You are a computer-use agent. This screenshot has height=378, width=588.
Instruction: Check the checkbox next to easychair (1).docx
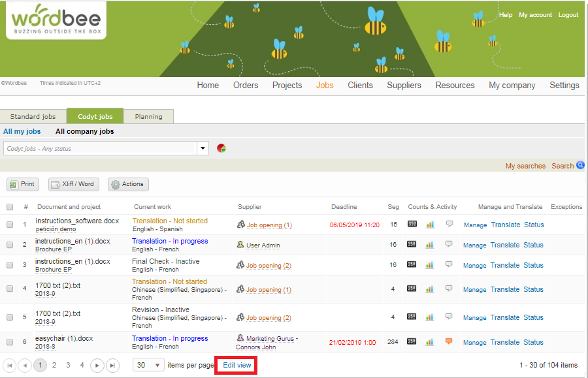[x=8, y=341]
